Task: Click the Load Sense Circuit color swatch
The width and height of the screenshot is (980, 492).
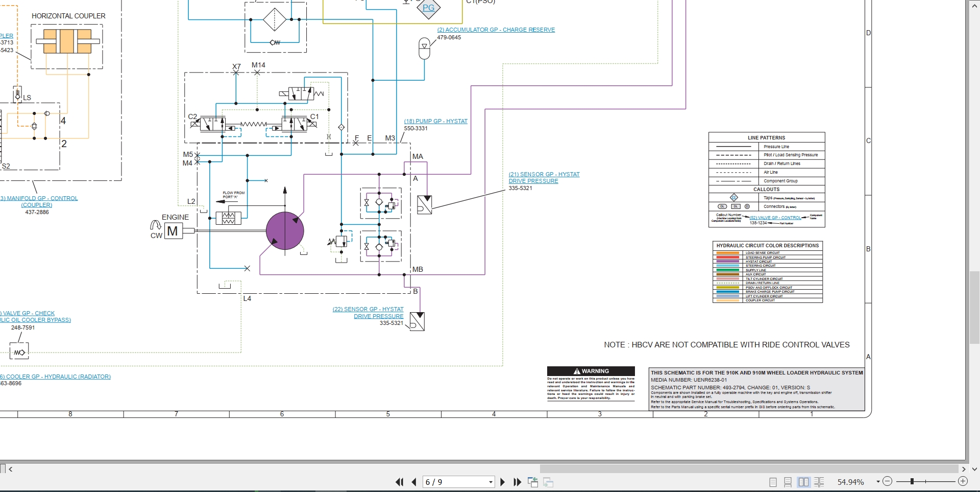Action: [728, 253]
